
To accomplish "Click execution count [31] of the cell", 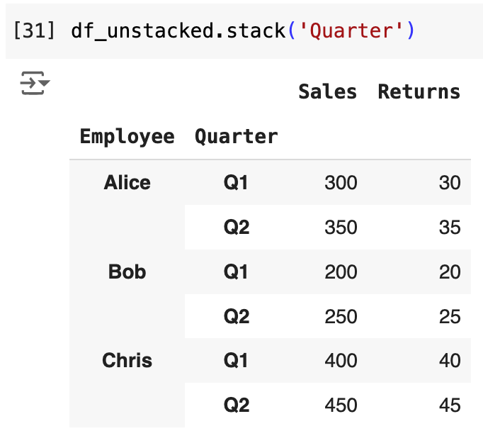I will click(34, 31).
